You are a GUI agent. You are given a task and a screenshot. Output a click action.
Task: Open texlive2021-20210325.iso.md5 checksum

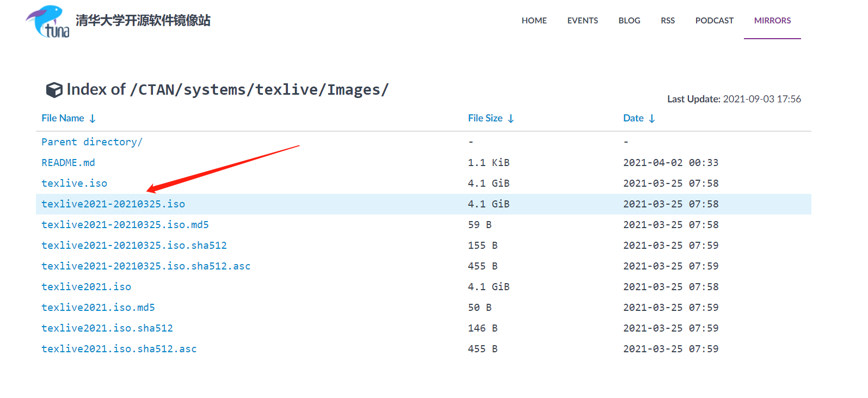[x=125, y=225]
